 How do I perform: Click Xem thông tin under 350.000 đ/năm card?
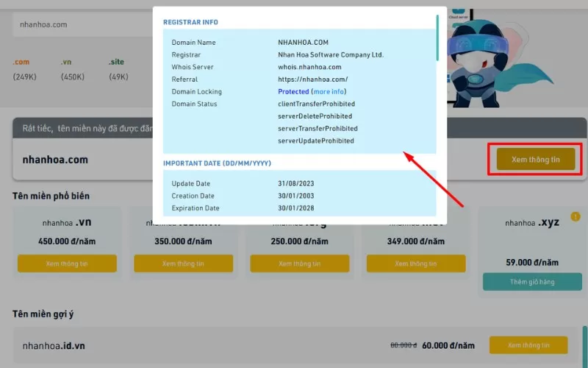[x=183, y=263]
